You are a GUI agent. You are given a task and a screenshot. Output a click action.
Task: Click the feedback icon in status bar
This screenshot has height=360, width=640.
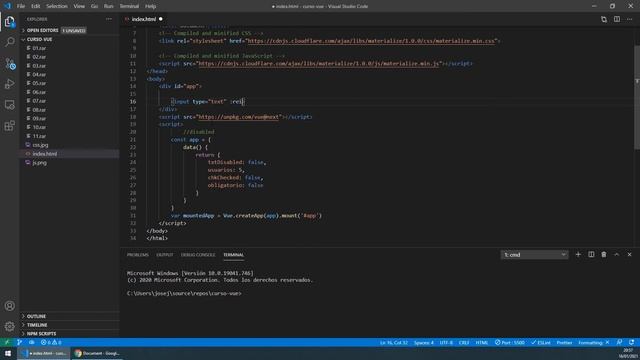coord(619,342)
